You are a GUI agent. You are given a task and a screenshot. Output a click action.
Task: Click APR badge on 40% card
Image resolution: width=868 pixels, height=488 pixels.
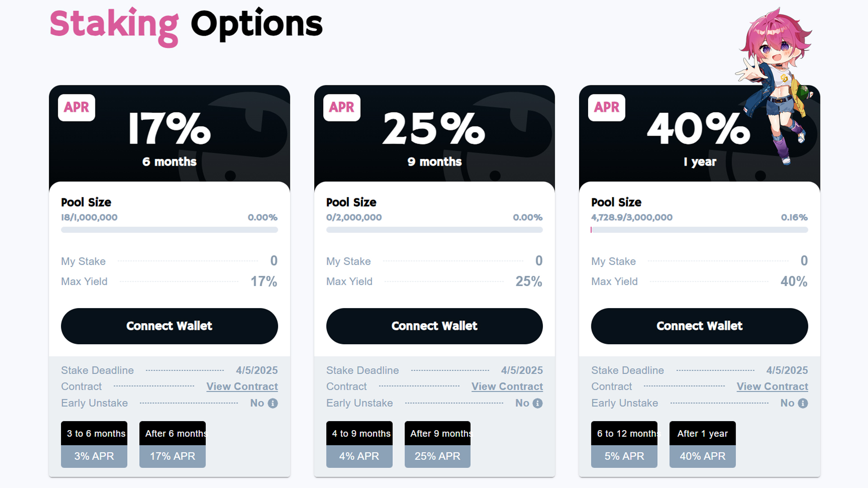[607, 108]
